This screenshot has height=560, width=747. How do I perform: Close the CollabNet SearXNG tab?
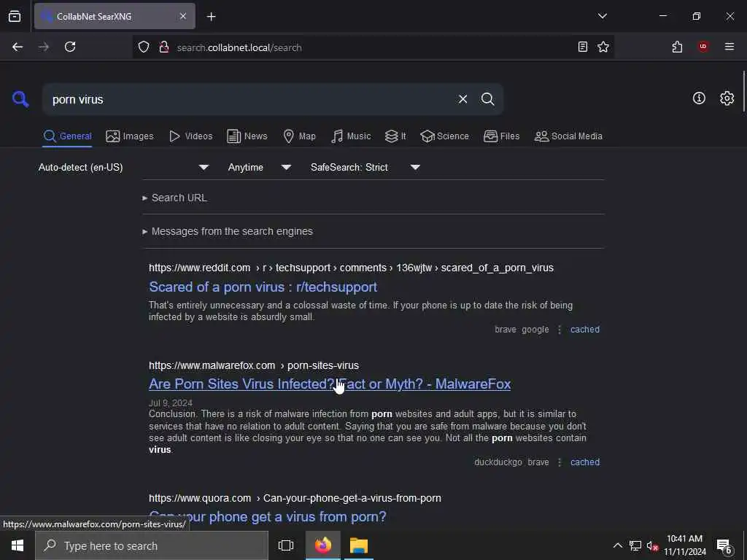pos(183,16)
